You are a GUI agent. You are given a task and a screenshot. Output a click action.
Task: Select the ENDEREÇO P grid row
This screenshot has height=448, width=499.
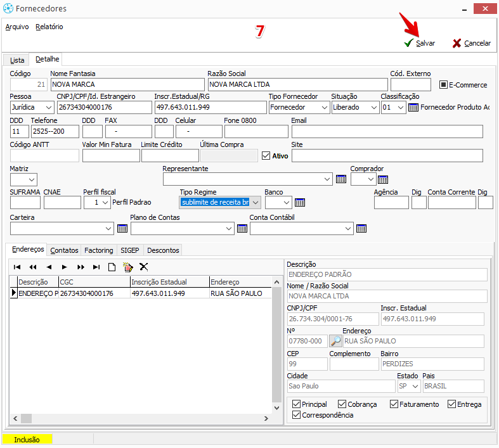pos(141,293)
